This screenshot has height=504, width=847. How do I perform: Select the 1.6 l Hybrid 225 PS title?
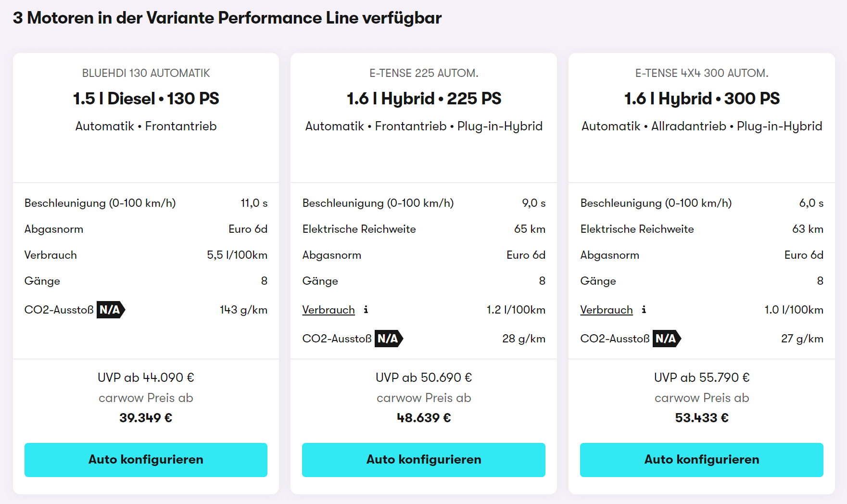tap(424, 99)
